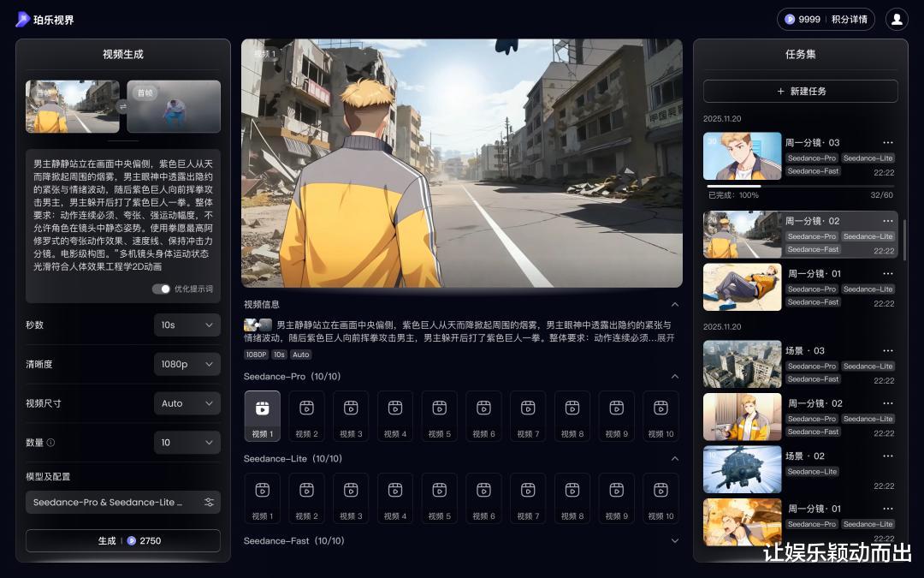Open the 清晰度 dropdown showing 1080p
924x578 pixels.
tap(187, 365)
